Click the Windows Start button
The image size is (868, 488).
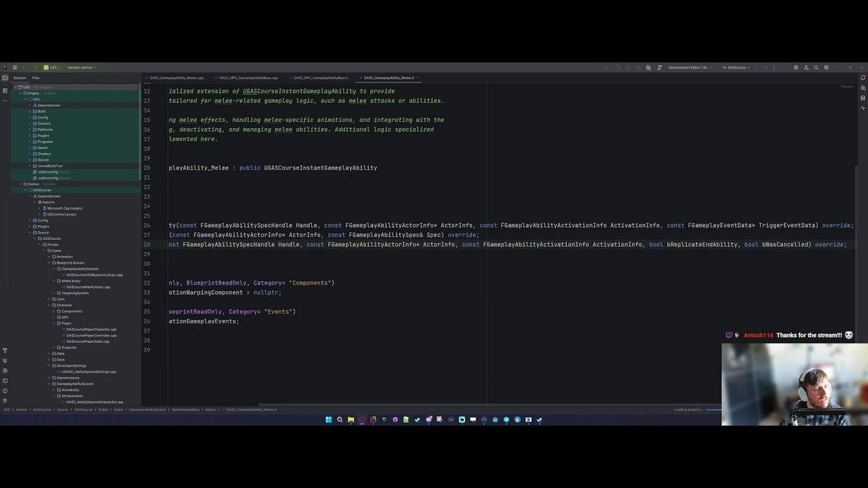(328, 420)
